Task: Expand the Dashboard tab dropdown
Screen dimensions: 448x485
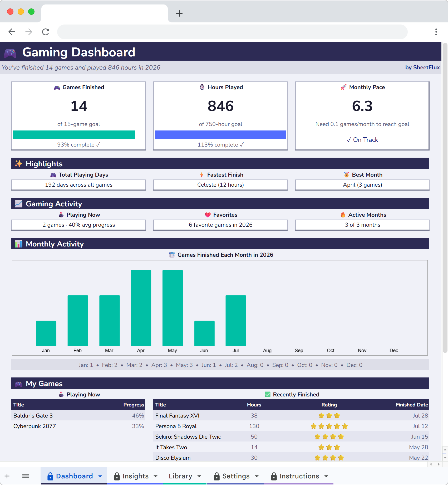Action: 100,476
